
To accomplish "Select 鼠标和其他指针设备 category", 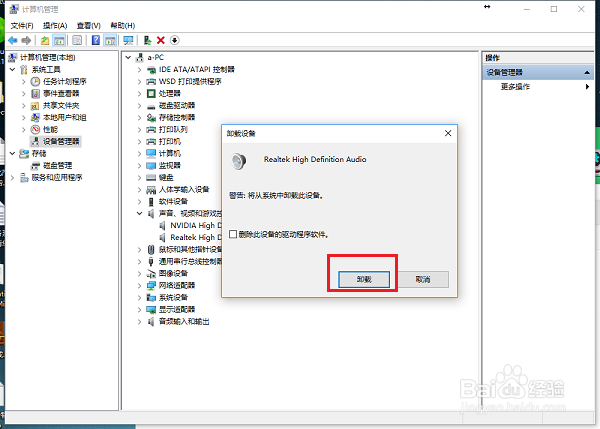I will pos(190,250).
